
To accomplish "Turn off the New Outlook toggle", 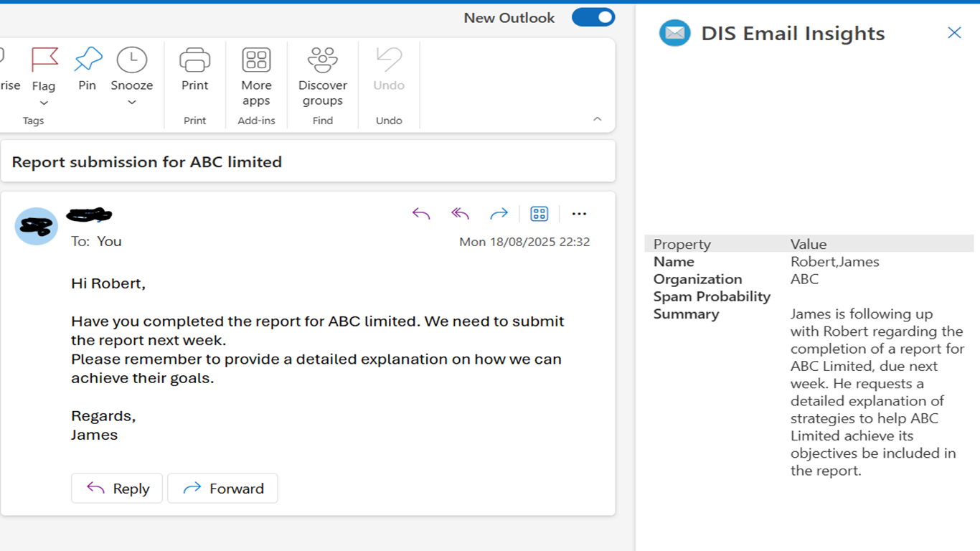I will click(x=593, y=17).
